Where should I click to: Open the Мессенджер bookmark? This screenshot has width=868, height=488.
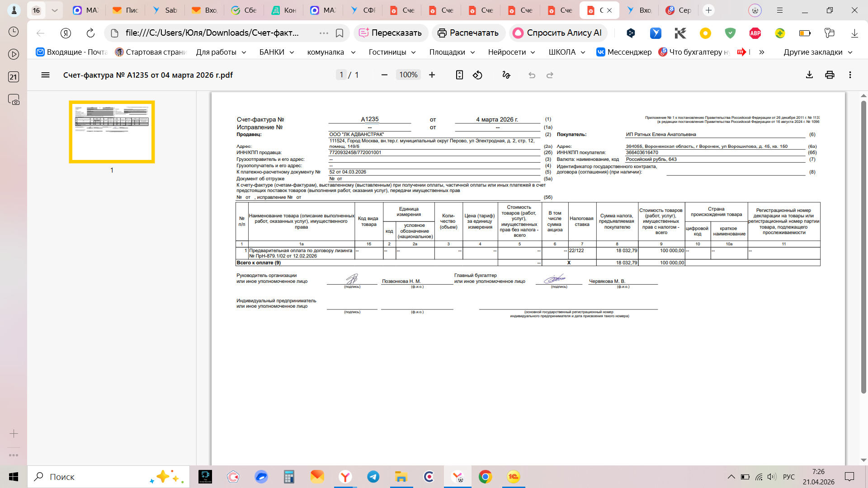[x=624, y=52]
